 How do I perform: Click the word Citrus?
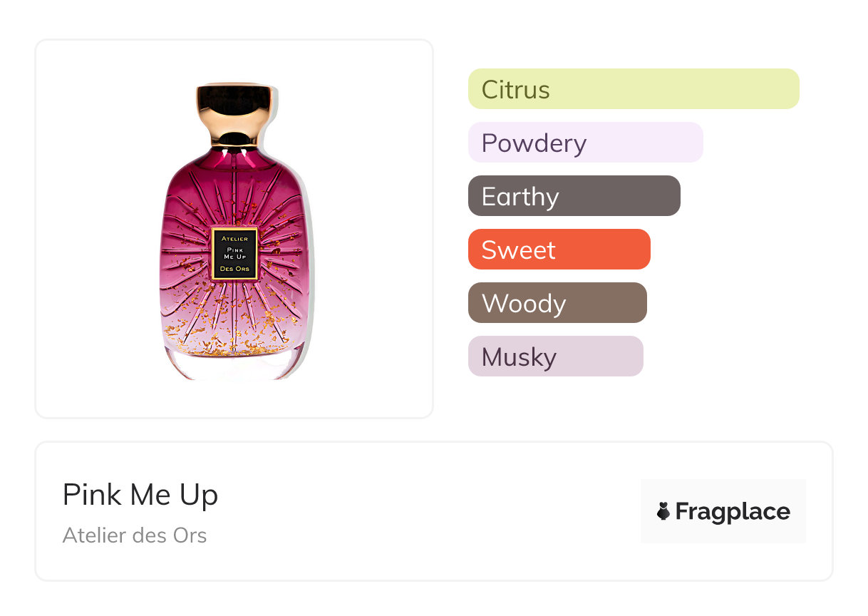point(516,90)
